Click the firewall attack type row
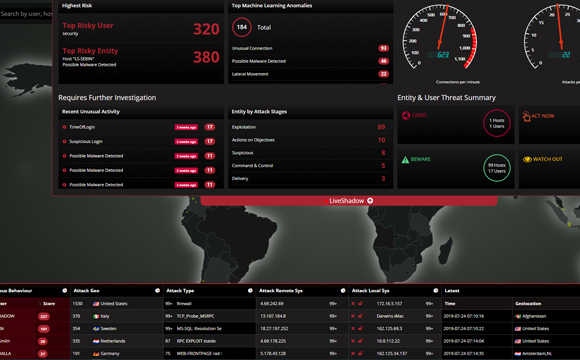The height and width of the screenshot is (360, 580). click(210, 304)
